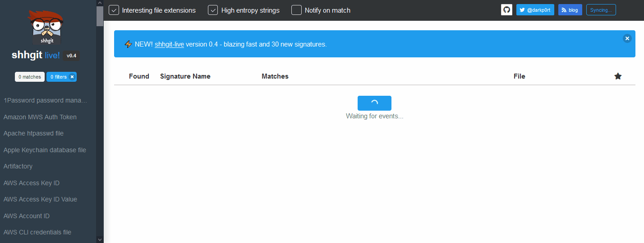Viewport: 644px width, 243px height.
Task: Open the GitHub icon link
Action: [506, 10]
